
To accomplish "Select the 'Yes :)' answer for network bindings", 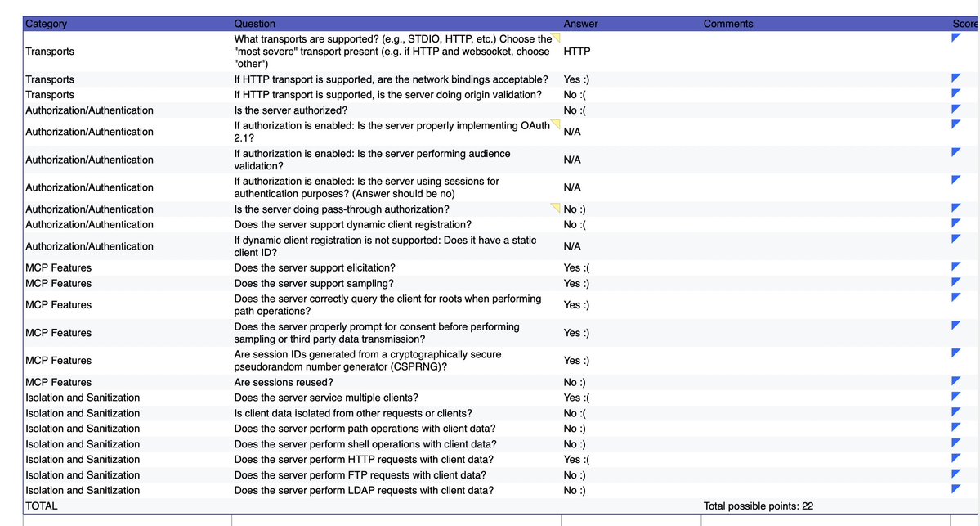I will coord(576,79).
